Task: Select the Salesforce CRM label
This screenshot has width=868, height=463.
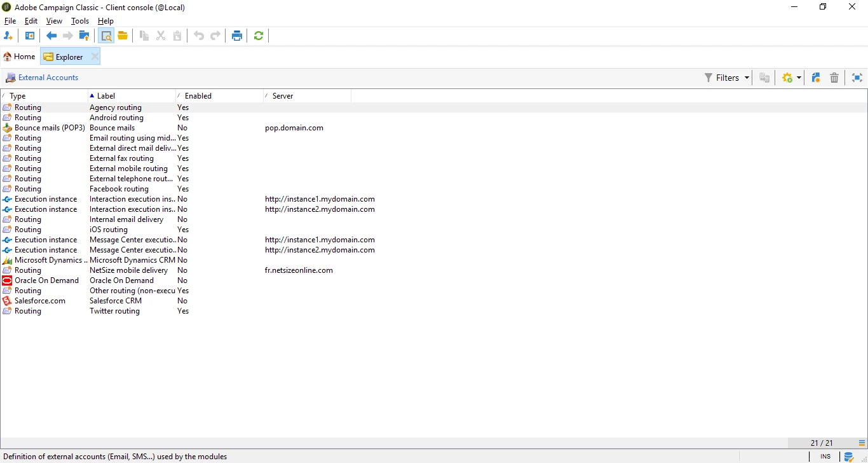Action: [116, 301]
